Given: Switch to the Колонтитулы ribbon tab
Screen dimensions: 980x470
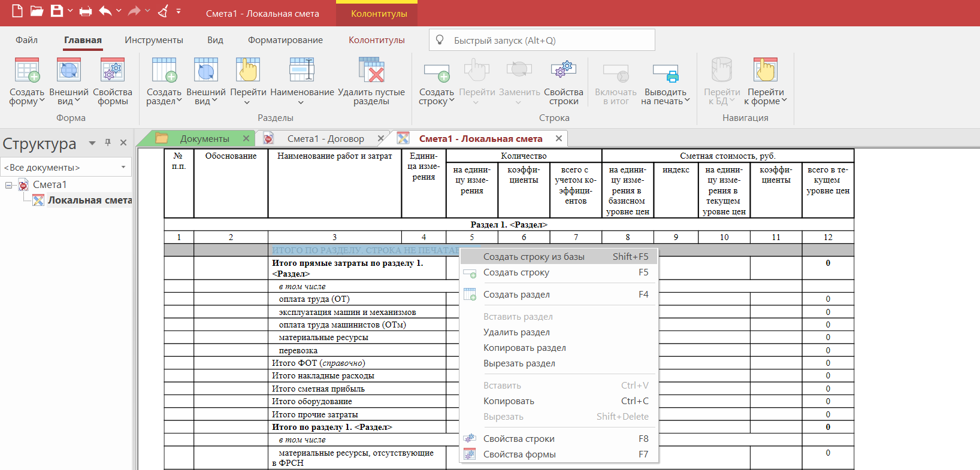Looking at the screenshot, I should point(377,40).
